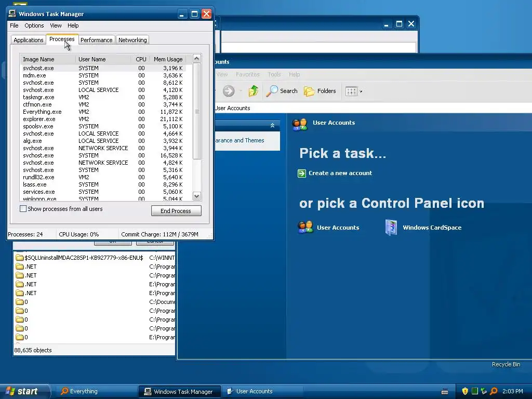Image resolution: width=532 pixels, height=399 pixels.
Task: Select the spoolsv.exe process row
Action: pyautogui.click(x=103, y=126)
